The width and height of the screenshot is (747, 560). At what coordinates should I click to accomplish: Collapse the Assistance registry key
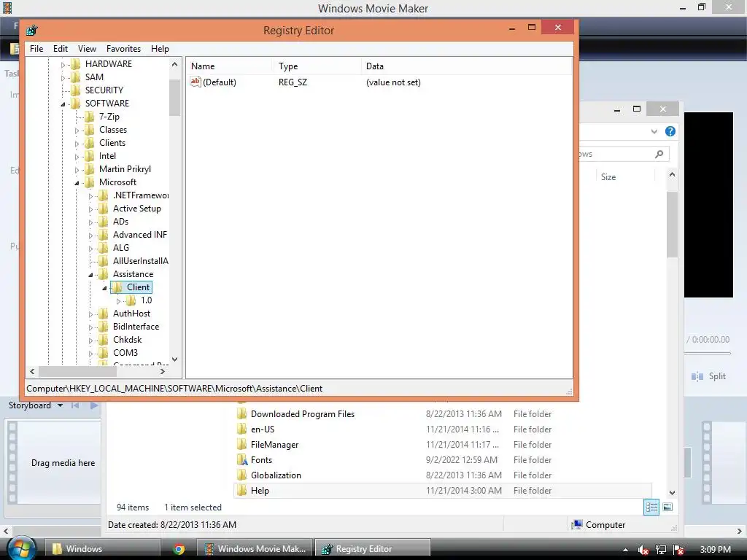(x=90, y=275)
